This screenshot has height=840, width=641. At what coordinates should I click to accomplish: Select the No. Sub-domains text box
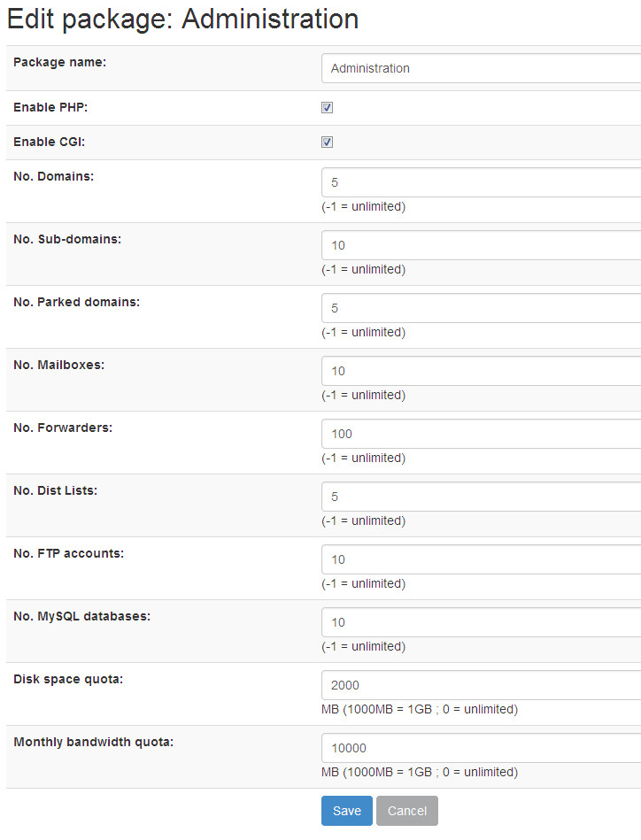(482, 245)
